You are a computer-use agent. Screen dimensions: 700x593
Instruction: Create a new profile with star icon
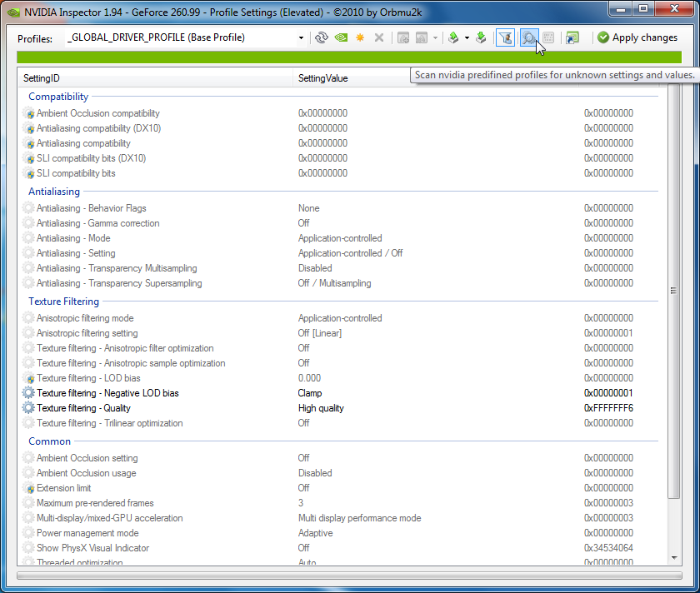360,38
